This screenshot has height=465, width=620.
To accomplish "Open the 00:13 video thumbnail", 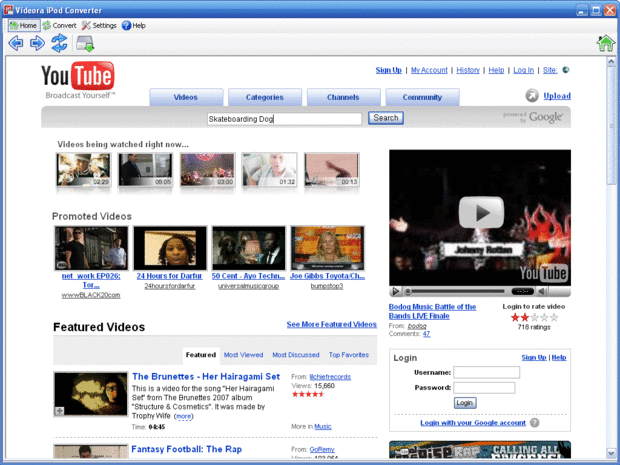I will pyautogui.click(x=331, y=170).
